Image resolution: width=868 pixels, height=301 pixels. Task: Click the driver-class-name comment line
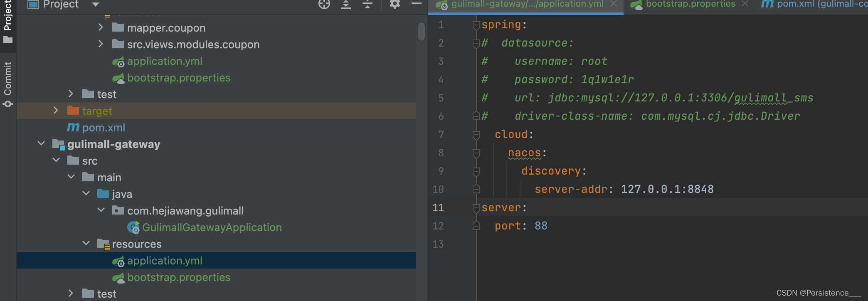pos(641,116)
